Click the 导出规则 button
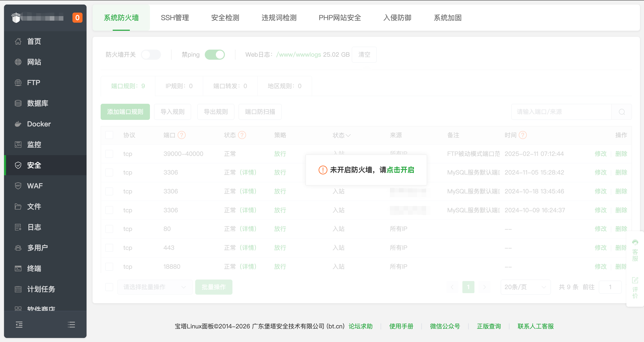 [216, 112]
